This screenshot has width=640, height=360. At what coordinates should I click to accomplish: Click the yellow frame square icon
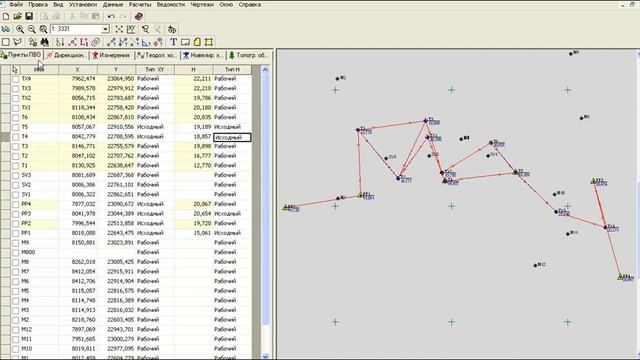point(209,42)
